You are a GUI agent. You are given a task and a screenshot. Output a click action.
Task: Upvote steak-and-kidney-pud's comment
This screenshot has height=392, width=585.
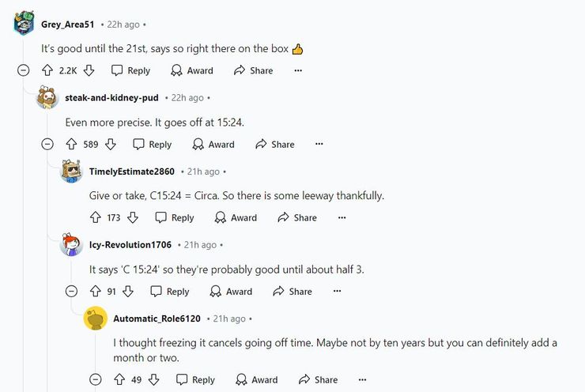click(71, 144)
